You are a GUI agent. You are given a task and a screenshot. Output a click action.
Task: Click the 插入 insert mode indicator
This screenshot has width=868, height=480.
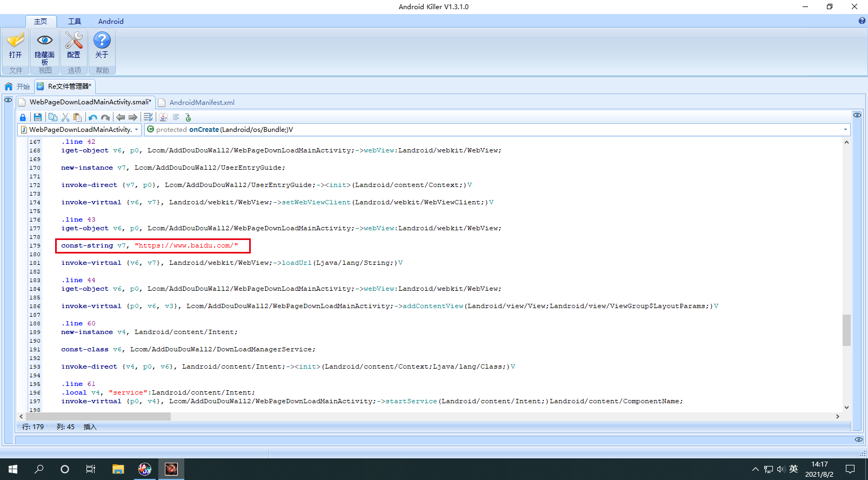[x=90, y=427]
